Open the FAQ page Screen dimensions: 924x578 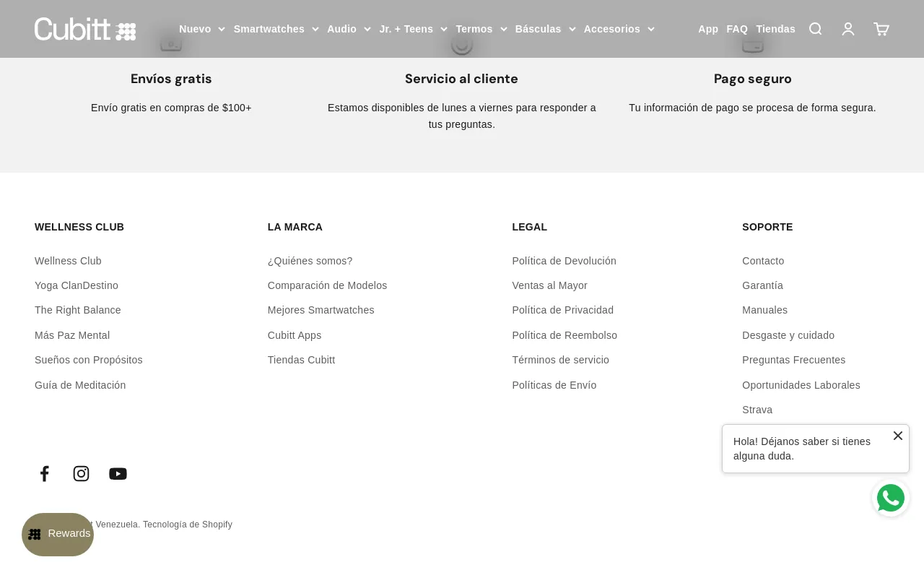click(x=737, y=29)
